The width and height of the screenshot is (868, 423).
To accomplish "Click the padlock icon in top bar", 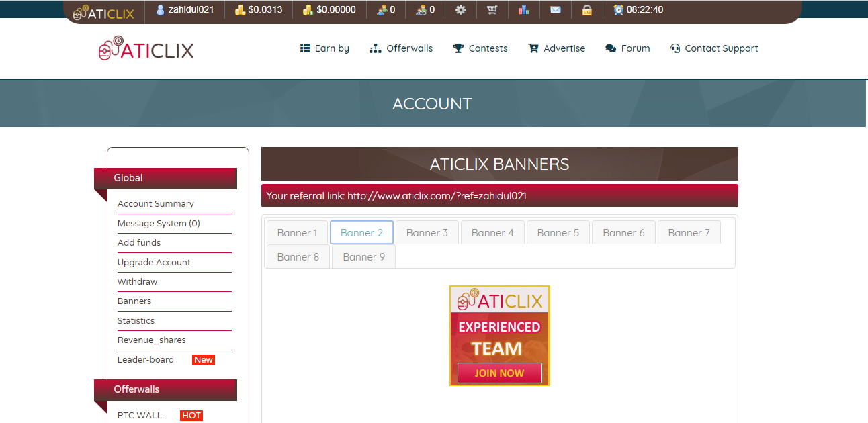I will pyautogui.click(x=587, y=10).
